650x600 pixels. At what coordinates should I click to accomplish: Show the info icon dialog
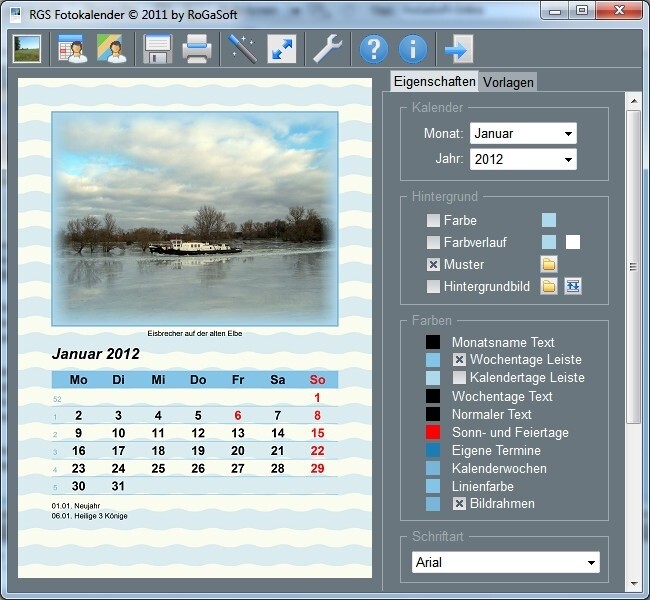(x=413, y=49)
